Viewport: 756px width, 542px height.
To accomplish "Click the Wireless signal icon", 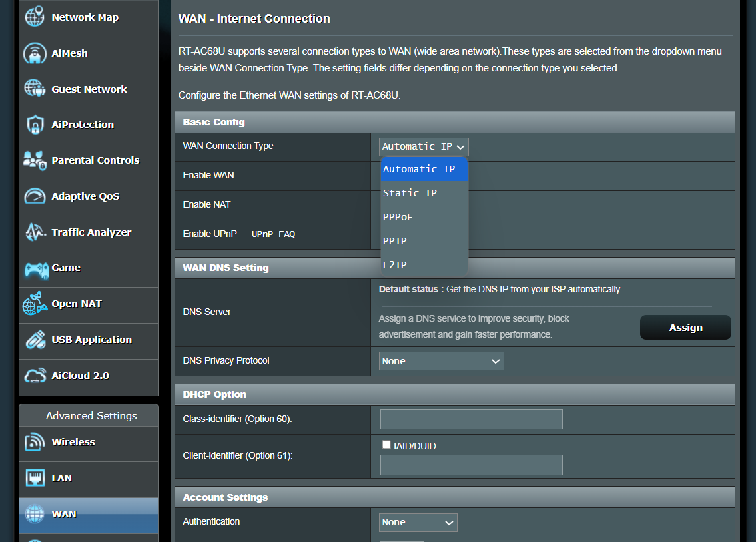I will (35, 442).
